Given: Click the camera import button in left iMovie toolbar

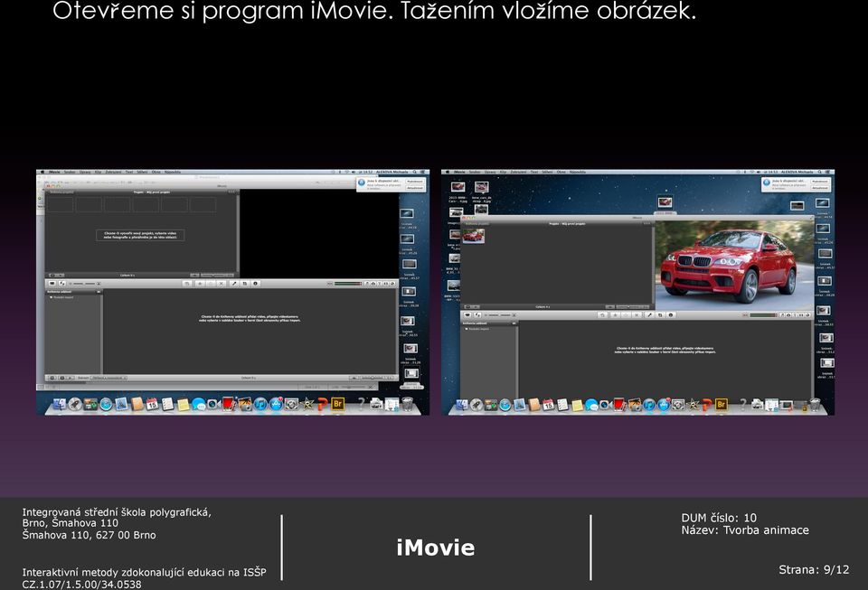Looking at the screenshot, I should click(52, 283).
